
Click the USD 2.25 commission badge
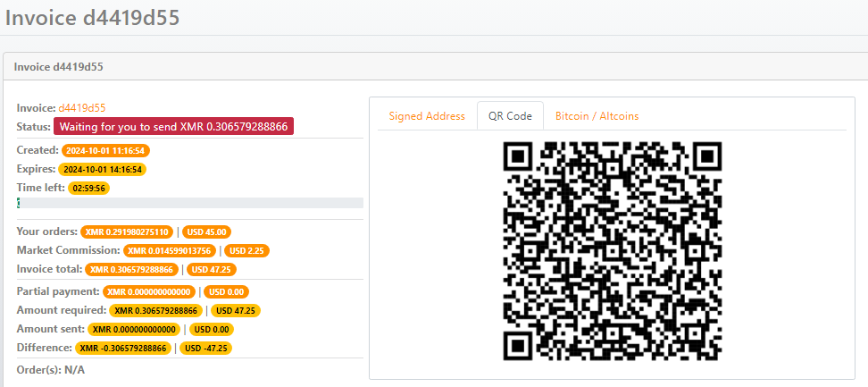click(x=246, y=250)
